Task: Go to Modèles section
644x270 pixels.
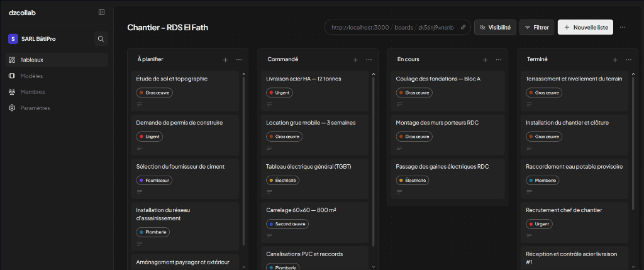Action: (57, 76)
